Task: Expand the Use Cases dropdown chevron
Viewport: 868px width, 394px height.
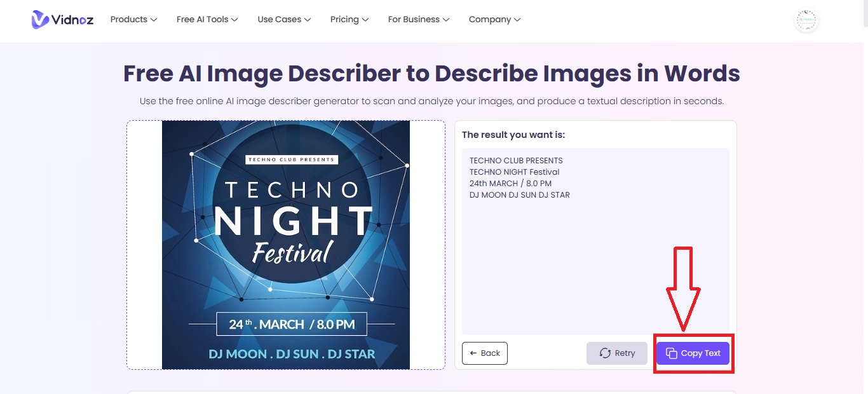Action: point(308,20)
